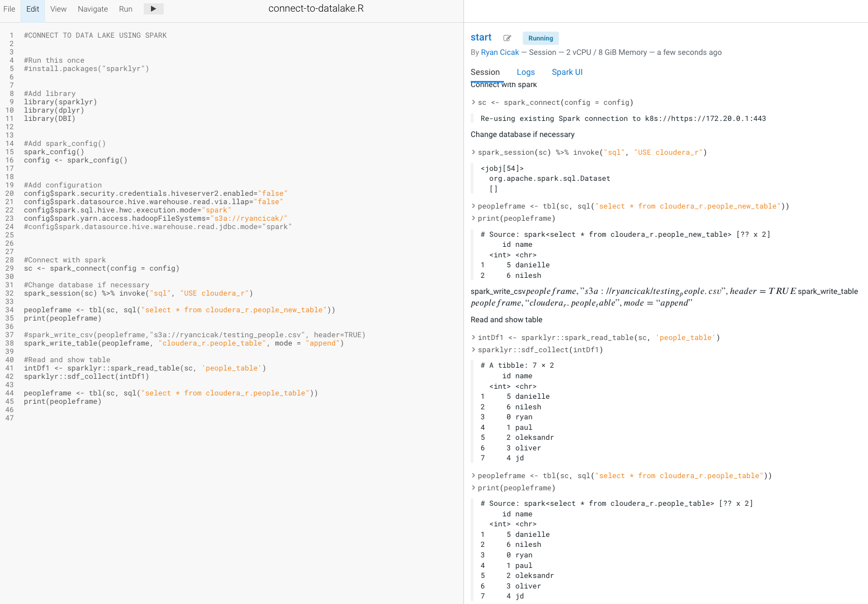The image size is (868, 604).
Task: Open the Edit menu
Action: [32, 9]
